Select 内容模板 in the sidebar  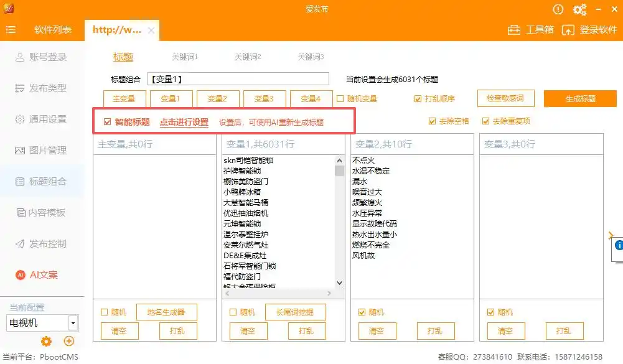42,213
